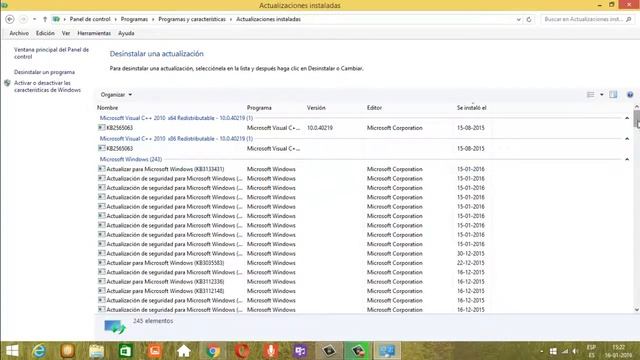
Task: Open the Organizar dropdown
Action: click(x=116, y=95)
